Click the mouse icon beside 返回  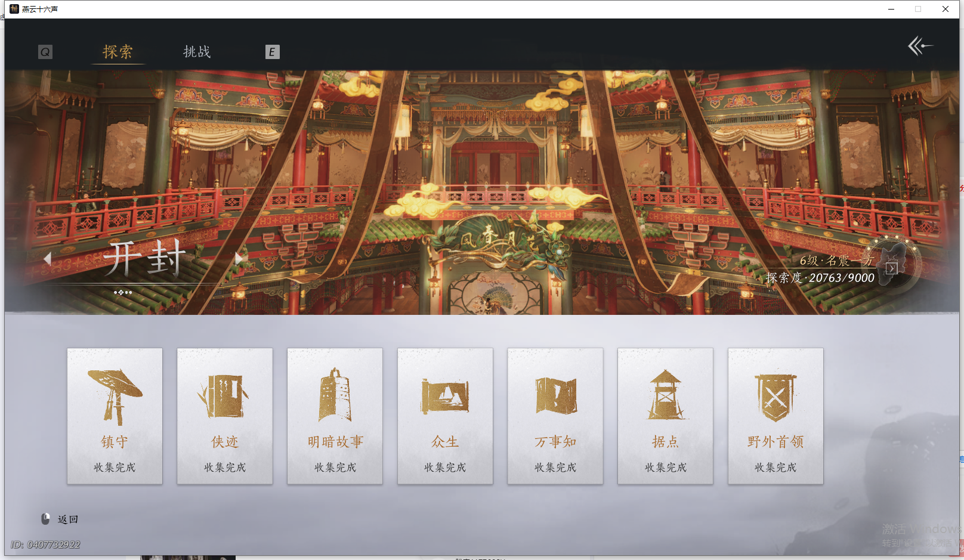tap(47, 518)
